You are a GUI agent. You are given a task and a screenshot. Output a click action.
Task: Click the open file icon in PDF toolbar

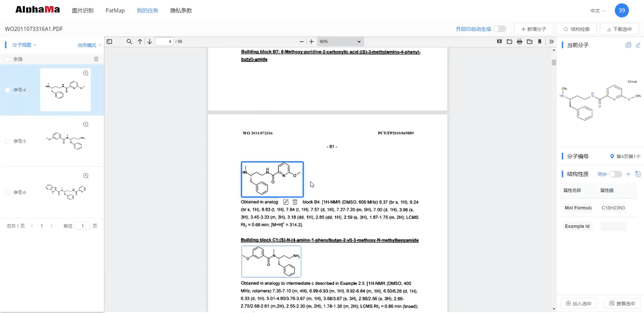(x=510, y=42)
